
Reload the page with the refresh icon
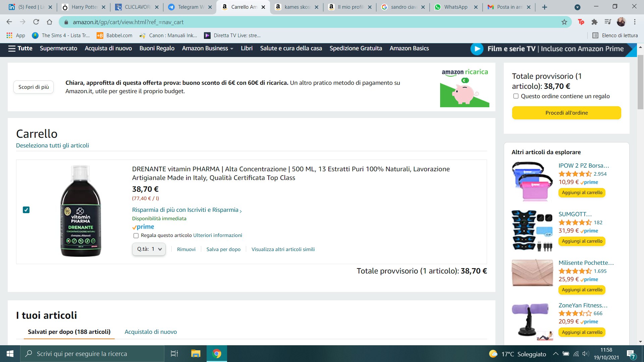point(36,22)
